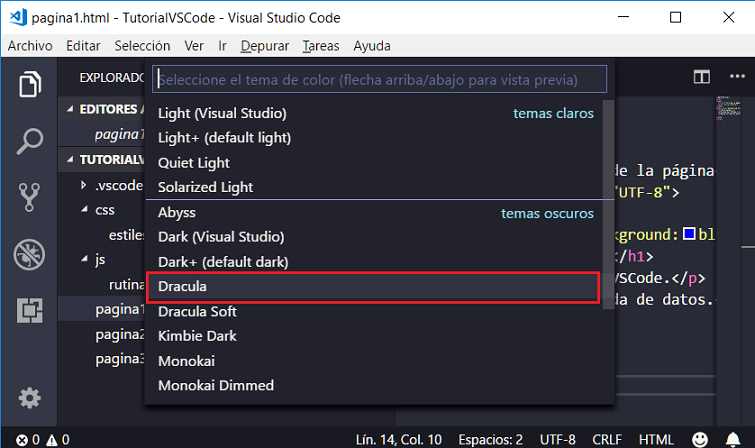Viewport: 755px width, 448px height.
Task: Open the Extensions view icon
Action: point(30,311)
